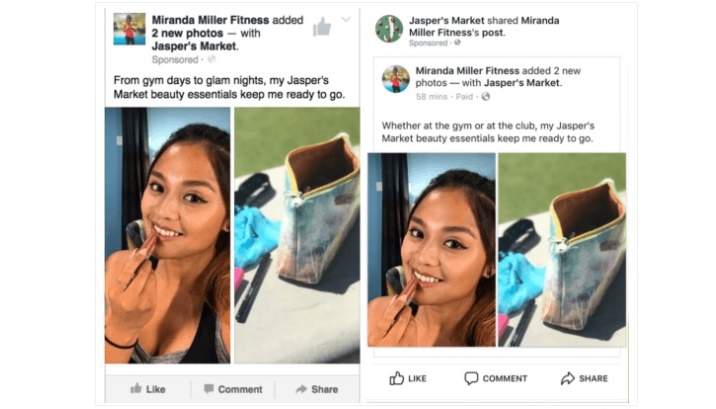716x409 pixels.
Task: Open selfie photo in left post
Action: 168,235
